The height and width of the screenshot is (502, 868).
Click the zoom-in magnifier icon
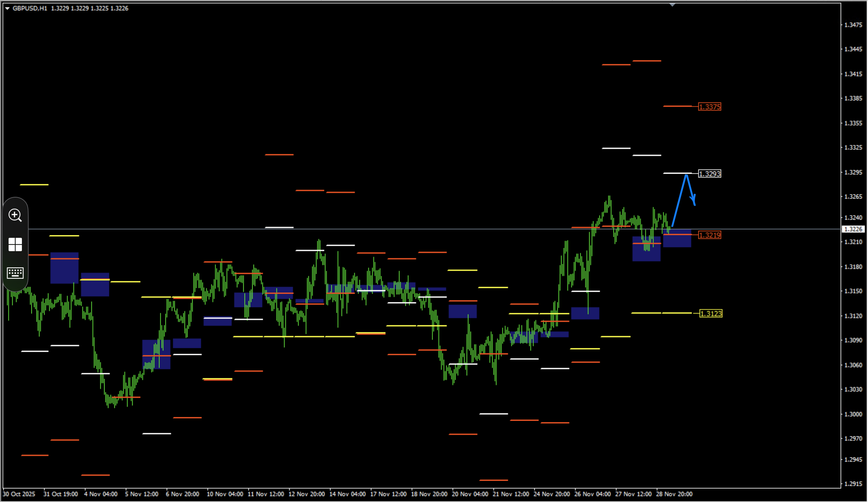coord(15,215)
